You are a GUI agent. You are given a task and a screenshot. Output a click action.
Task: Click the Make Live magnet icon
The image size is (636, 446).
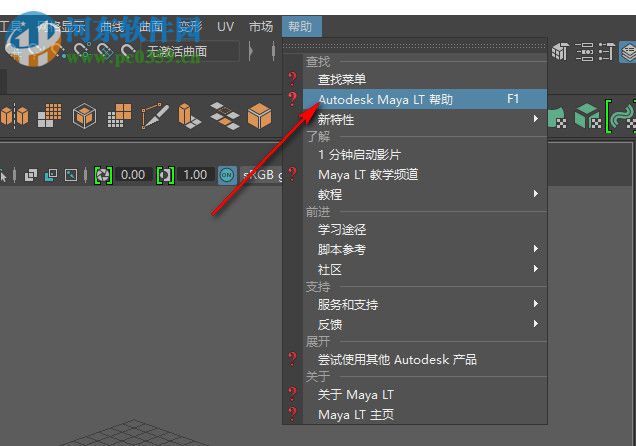pos(129,51)
